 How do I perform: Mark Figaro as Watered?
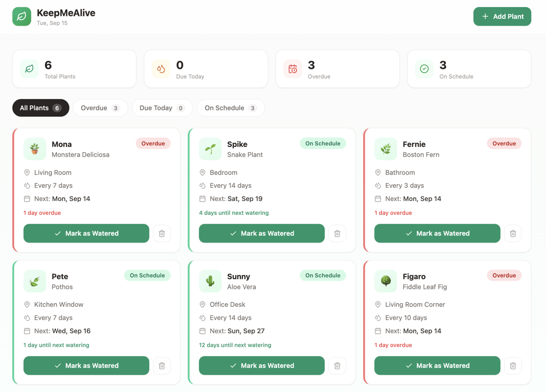pos(437,365)
